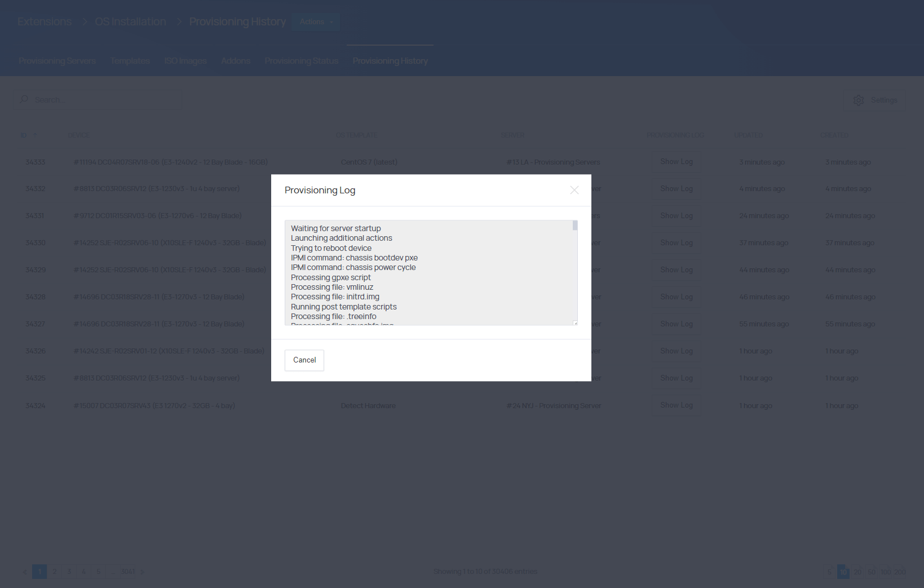Show Log for entry 34324

coord(676,405)
